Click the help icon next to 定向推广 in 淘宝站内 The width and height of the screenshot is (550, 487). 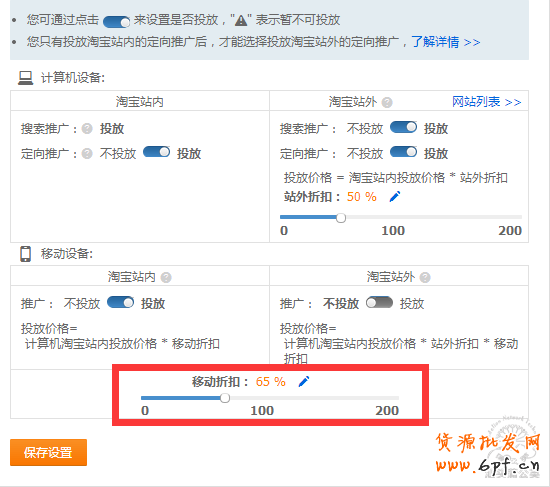pyautogui.click(x=87, y=153)
